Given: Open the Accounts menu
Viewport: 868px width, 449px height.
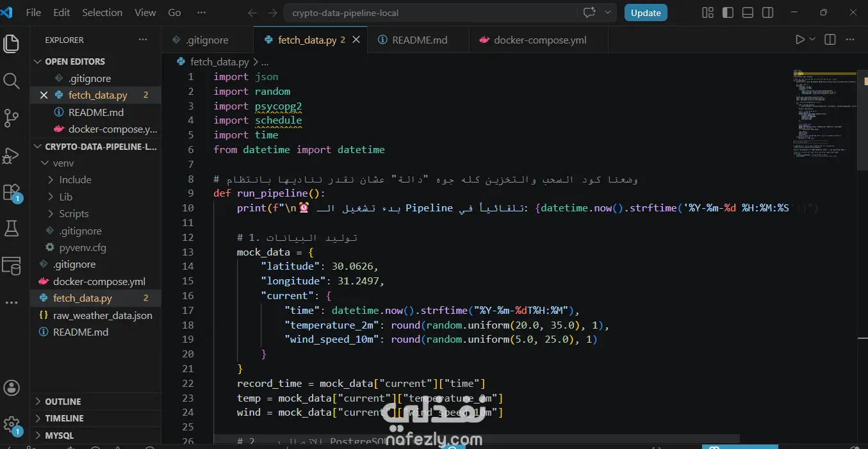Looking at the screenshot, I should (x=12, y=388).
